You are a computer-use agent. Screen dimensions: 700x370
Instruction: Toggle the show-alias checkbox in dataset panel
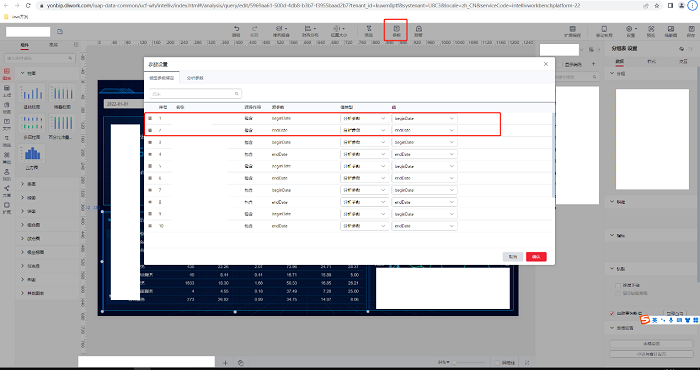[x=561, y=65]
